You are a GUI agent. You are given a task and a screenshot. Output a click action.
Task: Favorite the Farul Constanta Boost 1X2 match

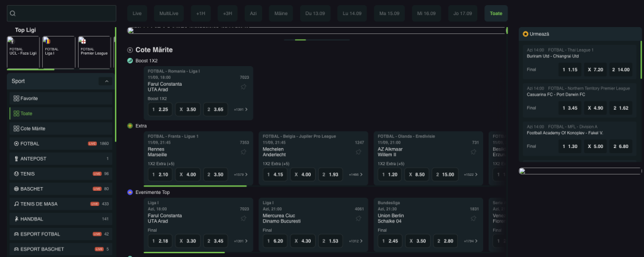(243, 87)
